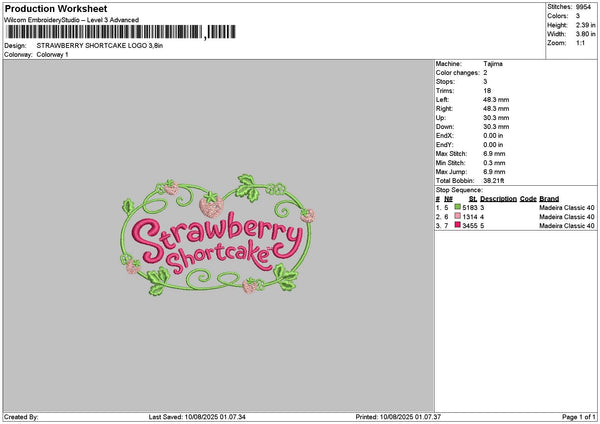Click the 'Colorway 1' value
This screenshot has width=600, height=424.
pyautogui.click(x=52, y=55)
